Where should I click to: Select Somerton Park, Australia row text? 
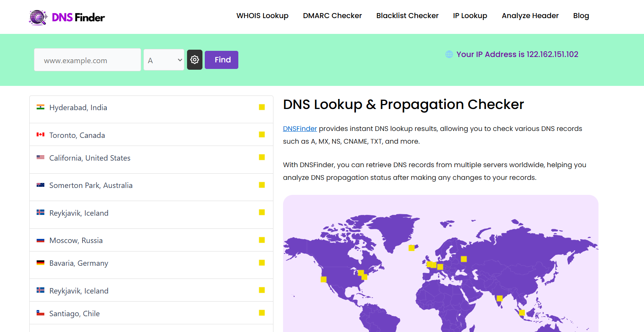point(91,185)
